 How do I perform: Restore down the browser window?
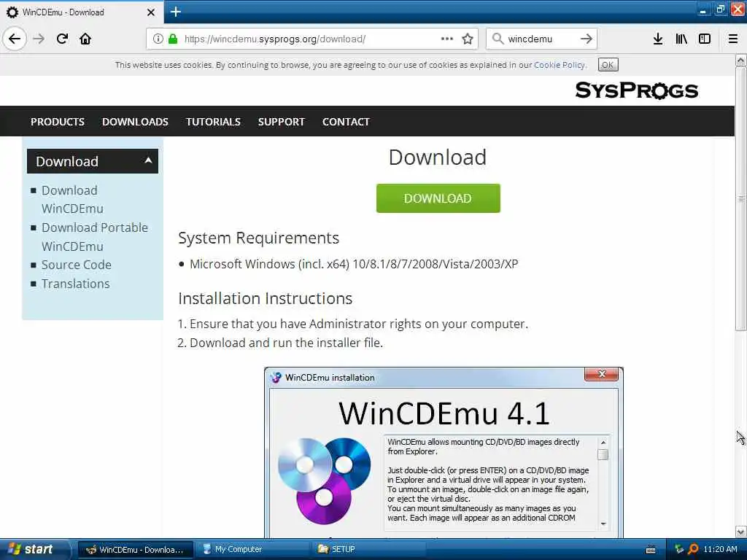pyautogui.click(x=720, y=9)
